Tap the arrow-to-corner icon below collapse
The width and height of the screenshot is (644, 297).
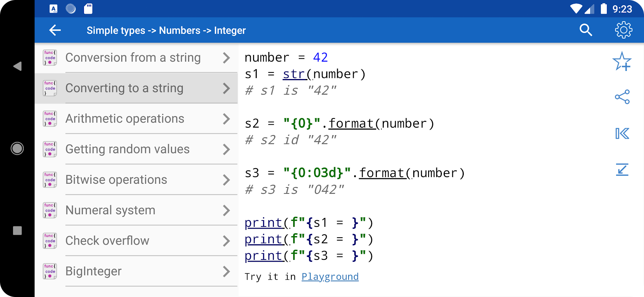(622, 169)
